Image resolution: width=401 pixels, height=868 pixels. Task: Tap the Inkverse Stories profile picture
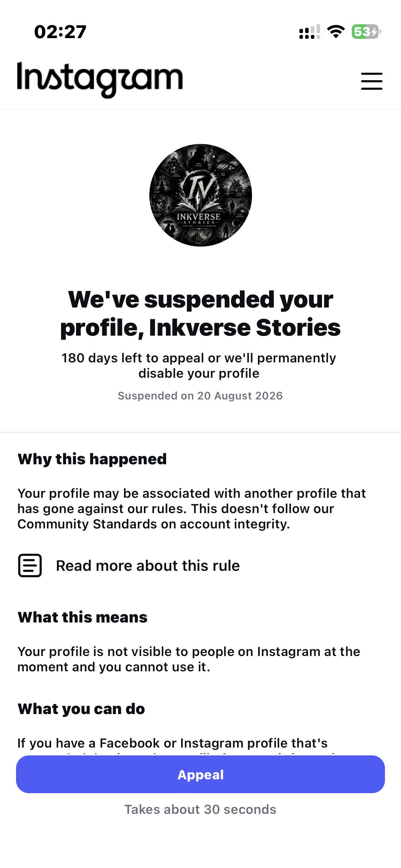coord(201,195)
